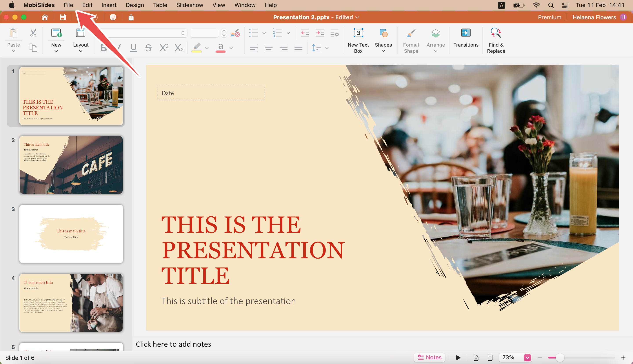
Task: Share the presentation via share icon
Action: pos(131,17)
